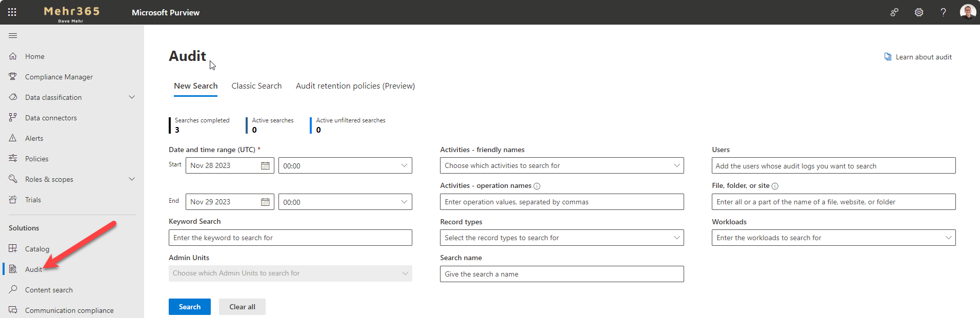Screen dimensions: 980x318
Task: Open Activities friendly names dropdown
Action: (x=562, y=166)
